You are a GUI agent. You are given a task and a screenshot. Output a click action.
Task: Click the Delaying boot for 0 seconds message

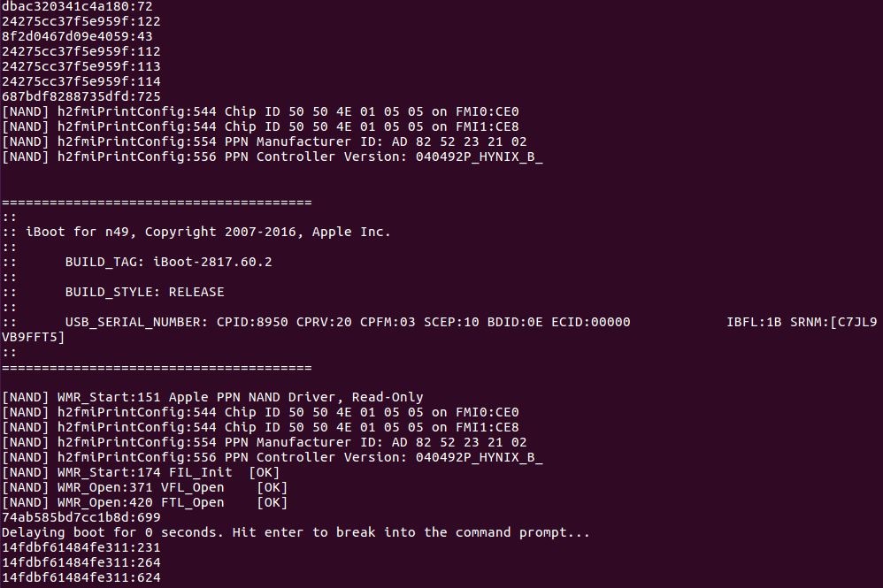(296, 532)
